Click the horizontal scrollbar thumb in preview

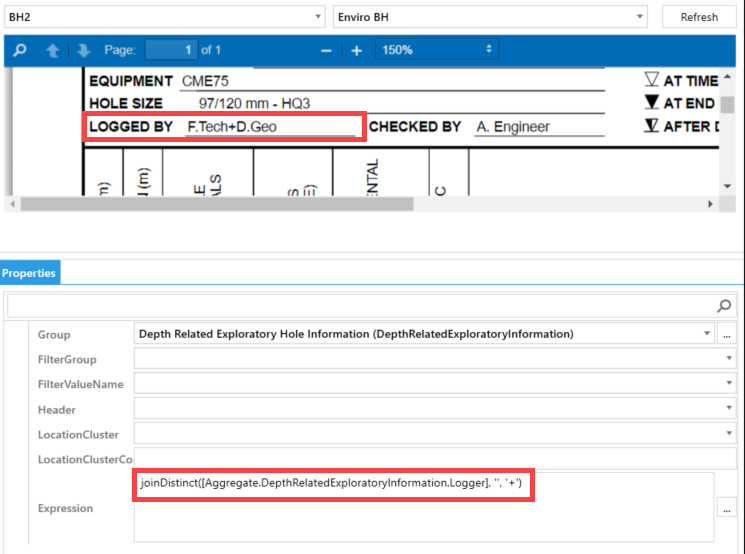(x=217, y=204)
